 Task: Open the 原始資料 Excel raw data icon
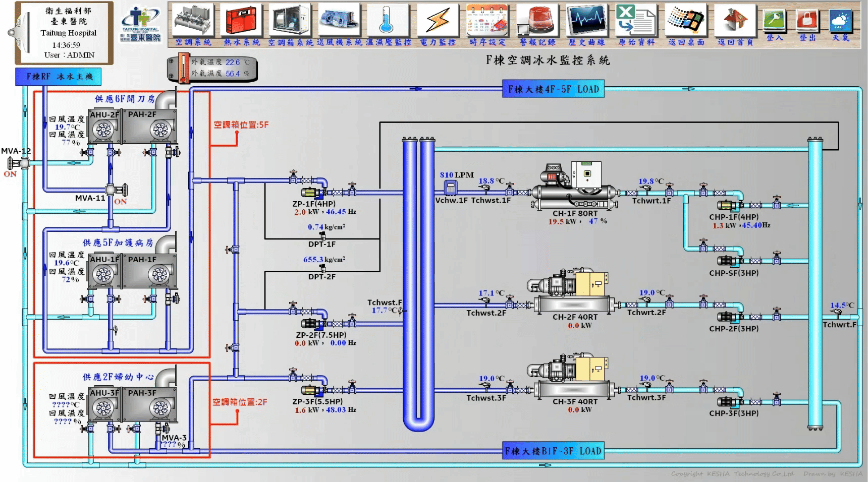coord(635,21)
